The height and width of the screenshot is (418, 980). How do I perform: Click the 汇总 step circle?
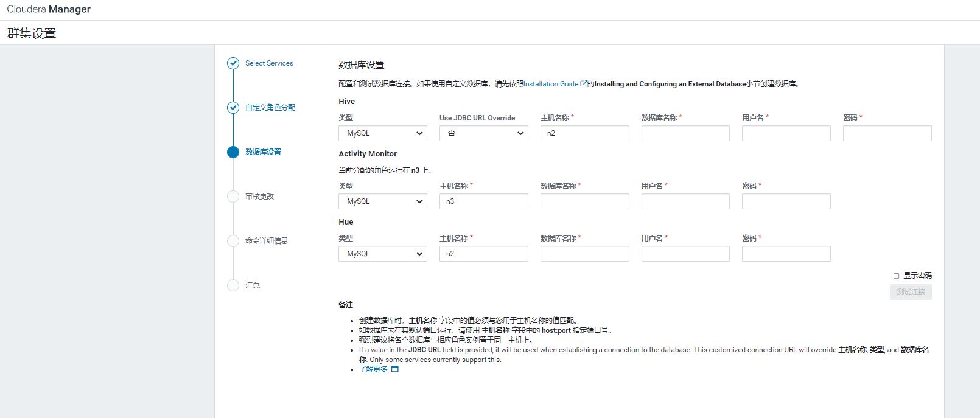coord(233,285)
